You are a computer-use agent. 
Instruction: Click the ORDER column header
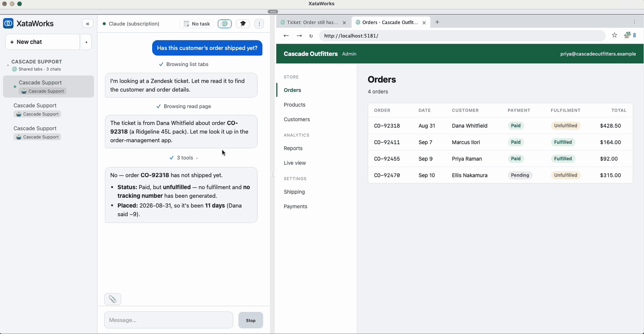pos(382,110)
